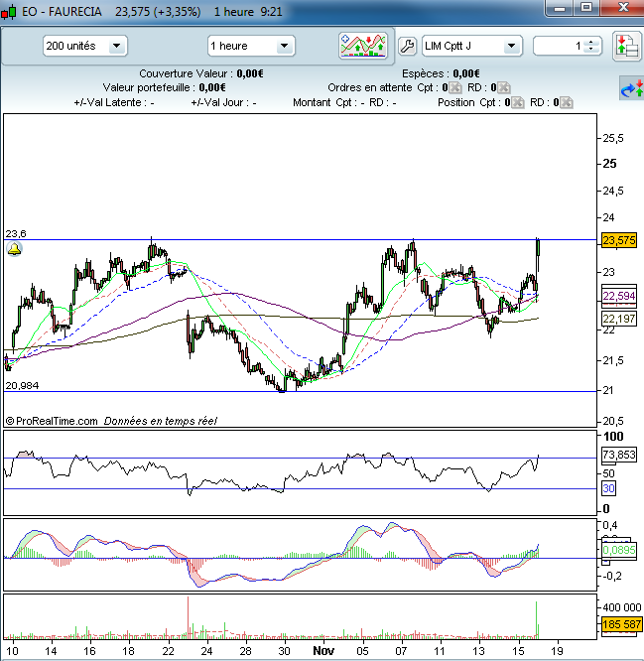The image size is (644, 661).
Task: Click the wrench order settings icon
Action: (407, 46)
